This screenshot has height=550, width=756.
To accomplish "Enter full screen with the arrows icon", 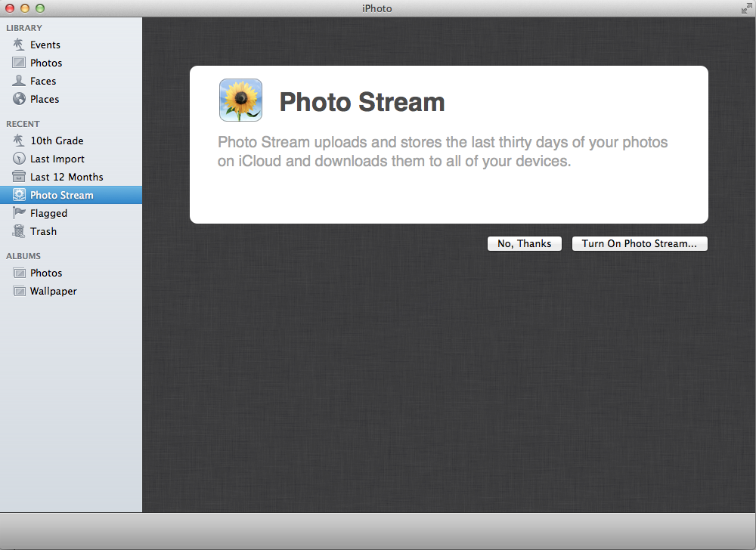I will pyautogui.click(x=746, y=8).
